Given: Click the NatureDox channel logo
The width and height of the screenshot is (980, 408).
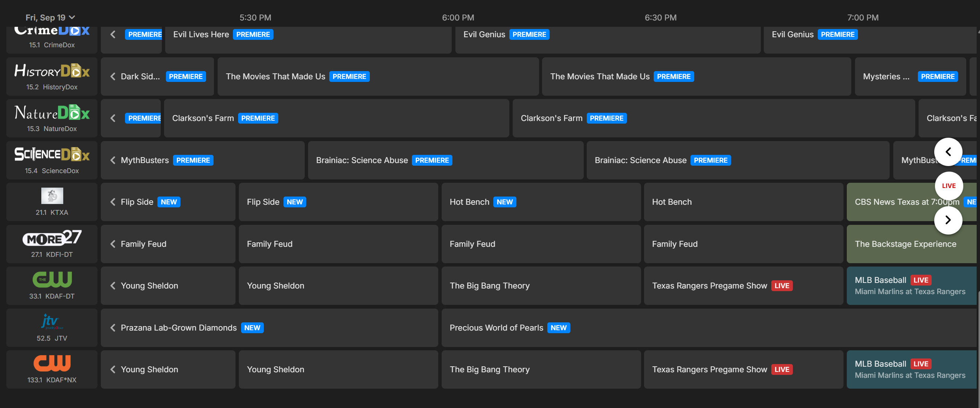Looking at the screenshot, I should [52, 113].
